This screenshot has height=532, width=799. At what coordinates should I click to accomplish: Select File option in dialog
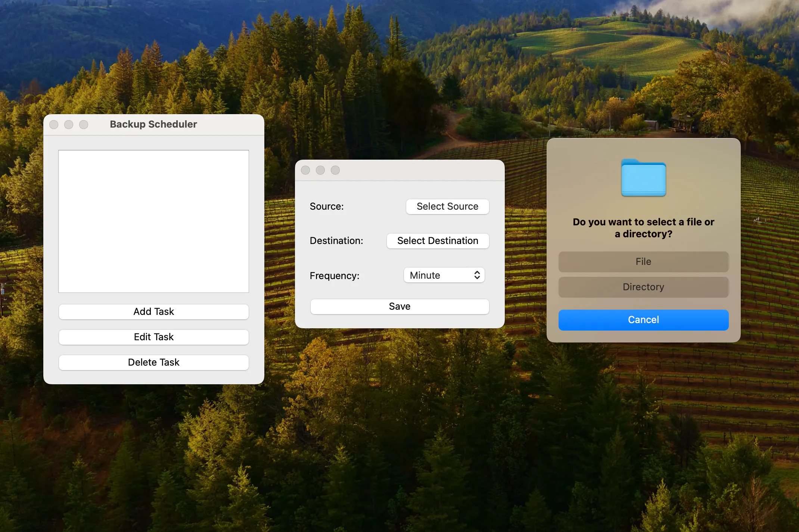643,261
